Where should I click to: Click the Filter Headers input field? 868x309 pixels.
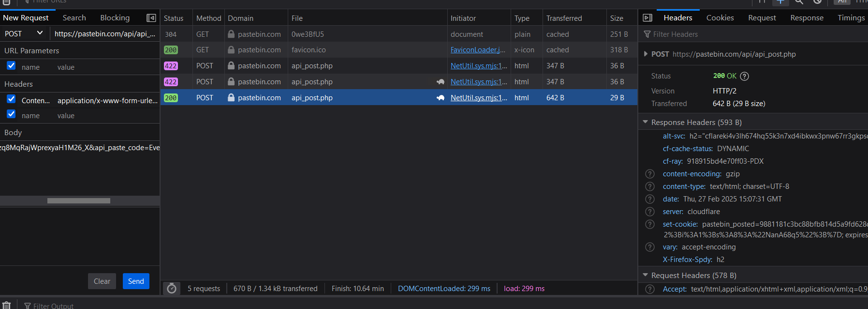[754, 34]
